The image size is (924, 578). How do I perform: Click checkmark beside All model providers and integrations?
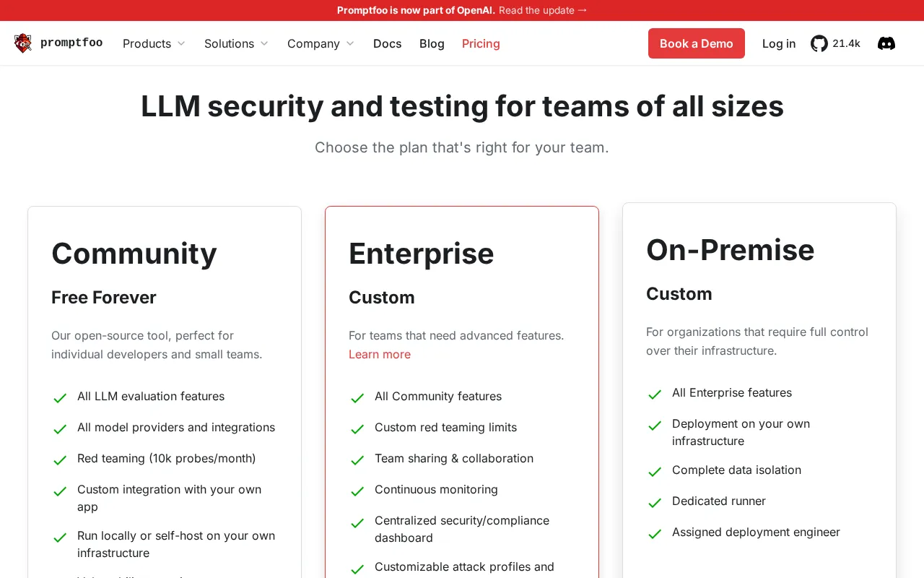[x=60, y=428]
